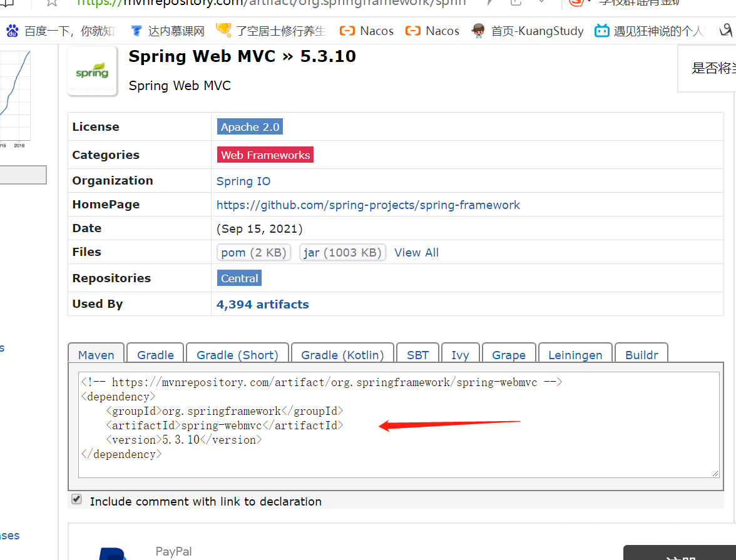Open the 4,394 artifacts link
The height and width of the screenshot is (560, 736).
[x=262, y=305]
